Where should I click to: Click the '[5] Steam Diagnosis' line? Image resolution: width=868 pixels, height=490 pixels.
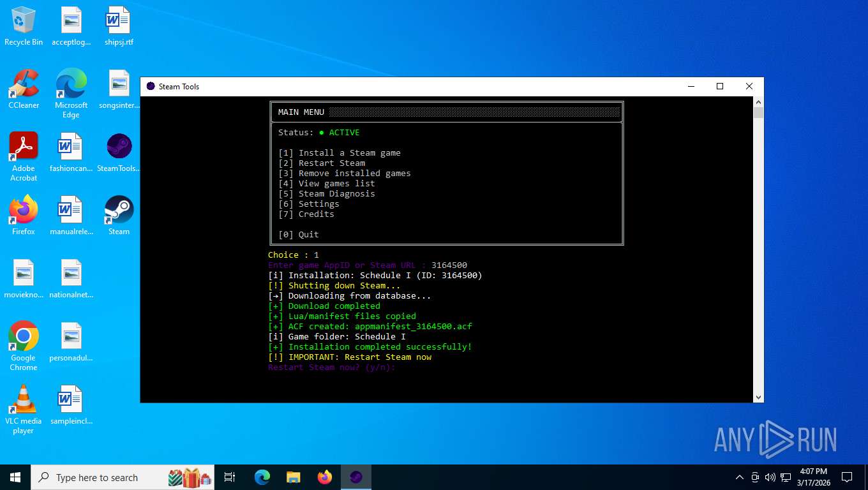(327, 193)
